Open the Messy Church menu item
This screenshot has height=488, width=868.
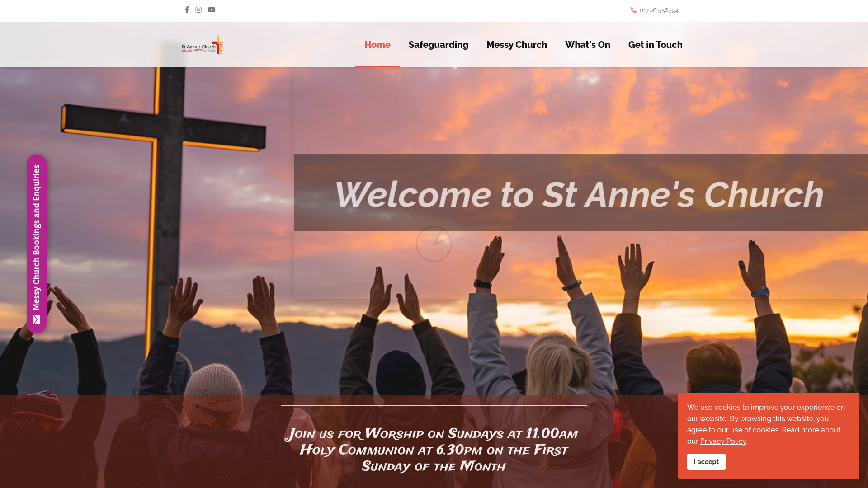click(517, 45)
